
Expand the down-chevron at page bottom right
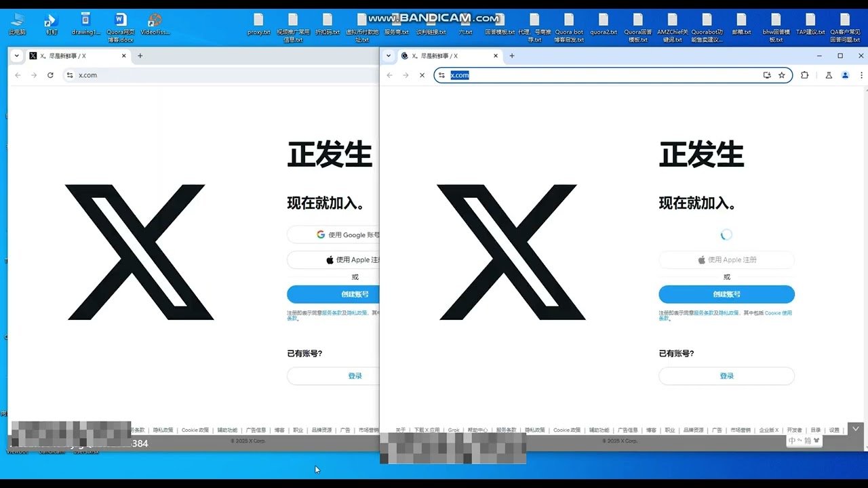click(856, 428)
